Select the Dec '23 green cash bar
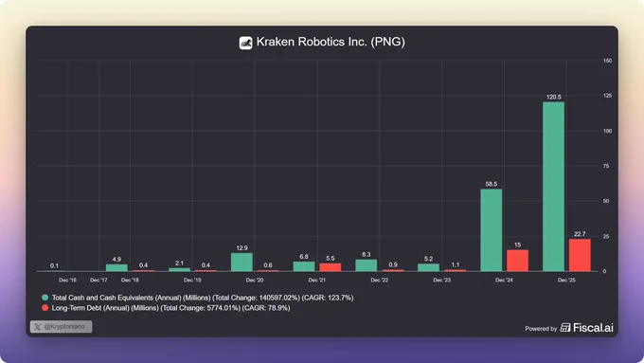Image resolution: width=644 pixels, height=363 pixels. 428,267
